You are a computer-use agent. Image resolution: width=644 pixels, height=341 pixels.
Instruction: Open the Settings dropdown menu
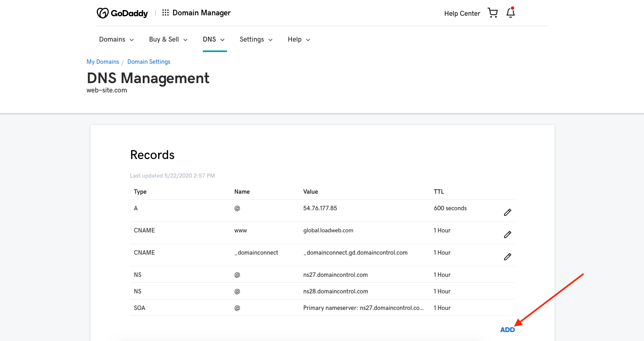tap(256, 40)
